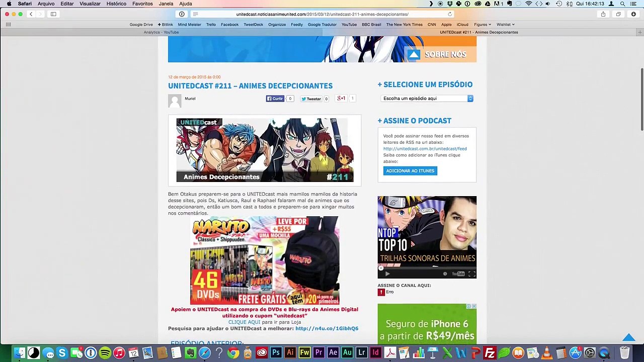Click the Adicionar ao iTunes button
Viewport: 644px width, 362px height.
tap(410, 171)
